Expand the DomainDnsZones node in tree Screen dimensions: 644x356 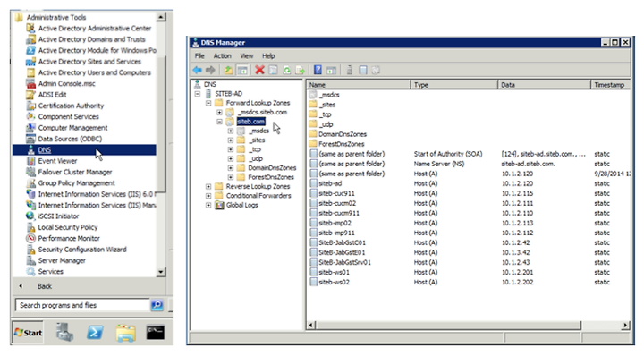click(x=231, y=168)
